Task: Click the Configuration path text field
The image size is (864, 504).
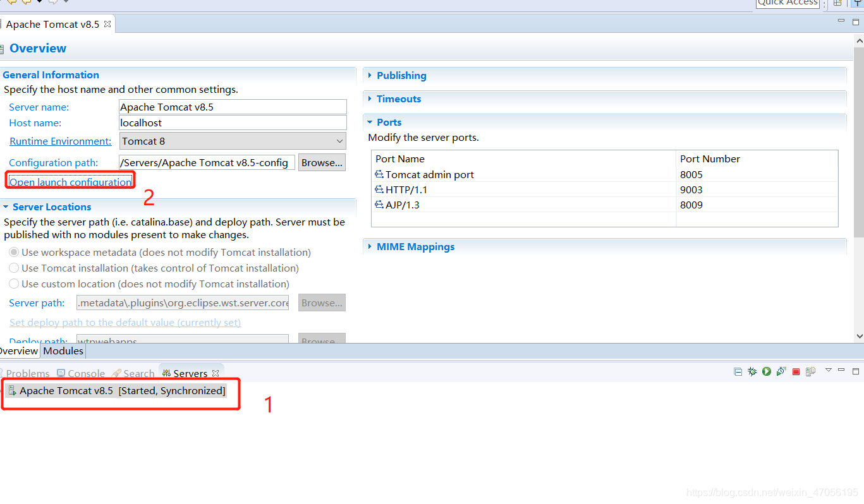Action: point(207,162)
